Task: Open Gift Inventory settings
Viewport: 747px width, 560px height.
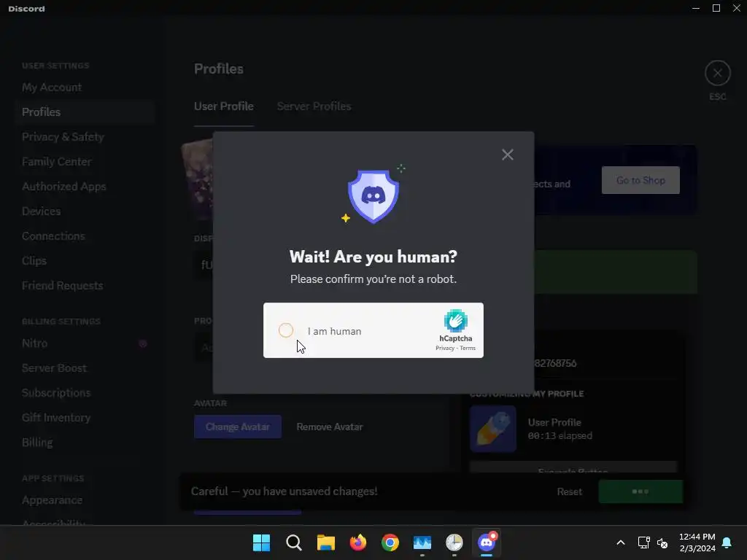Action: coord(56,418)
